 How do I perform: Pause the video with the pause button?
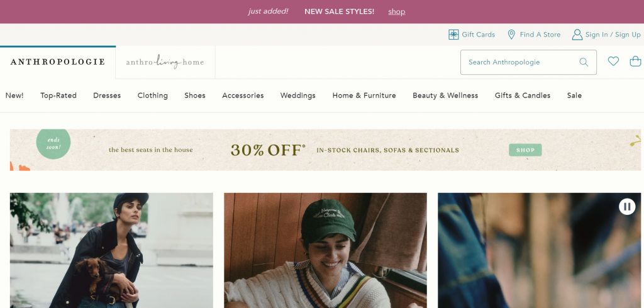click(627, 206)
